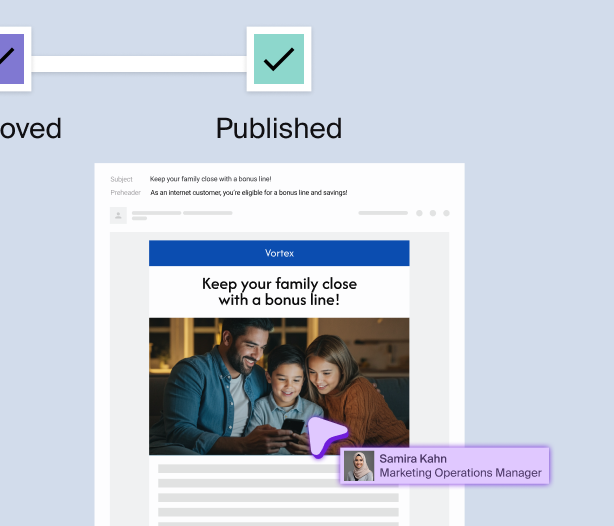Click the headline Keep your family close
This screenshot has width=614, height=526.
(279, 292)
